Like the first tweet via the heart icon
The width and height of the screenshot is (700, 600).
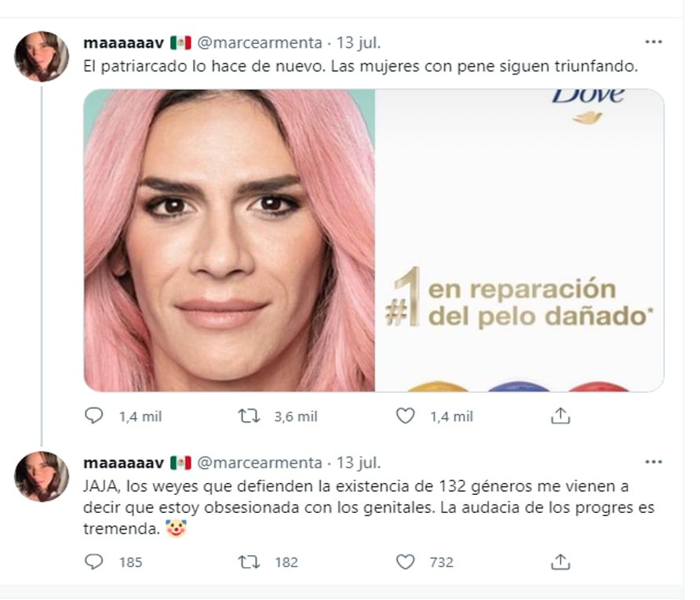point(406,416)
